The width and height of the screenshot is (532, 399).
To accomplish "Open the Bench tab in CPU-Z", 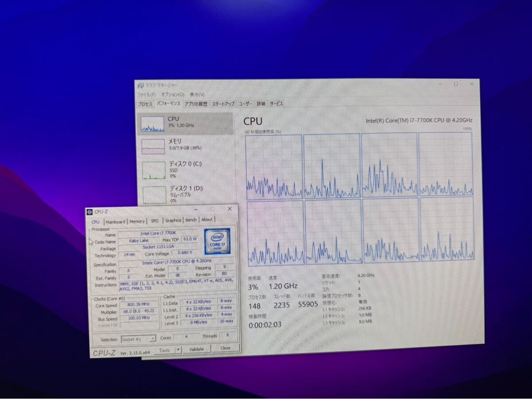I will [x=191, y=220].
